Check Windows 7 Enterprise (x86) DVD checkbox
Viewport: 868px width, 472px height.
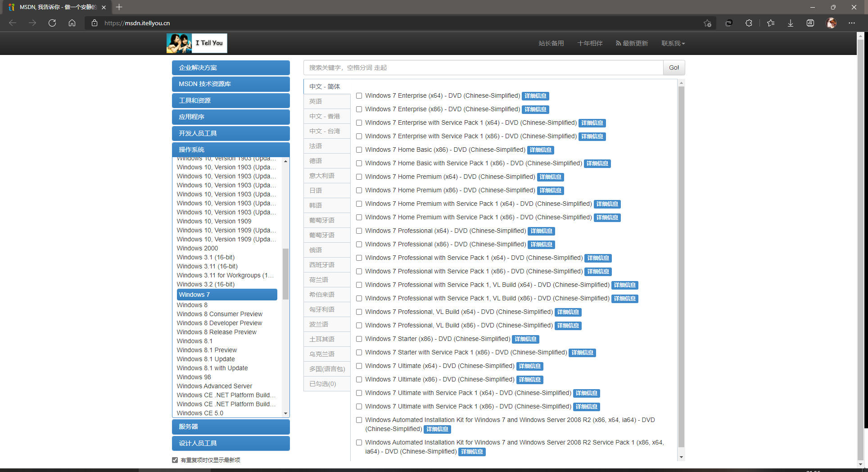[359, 109]
